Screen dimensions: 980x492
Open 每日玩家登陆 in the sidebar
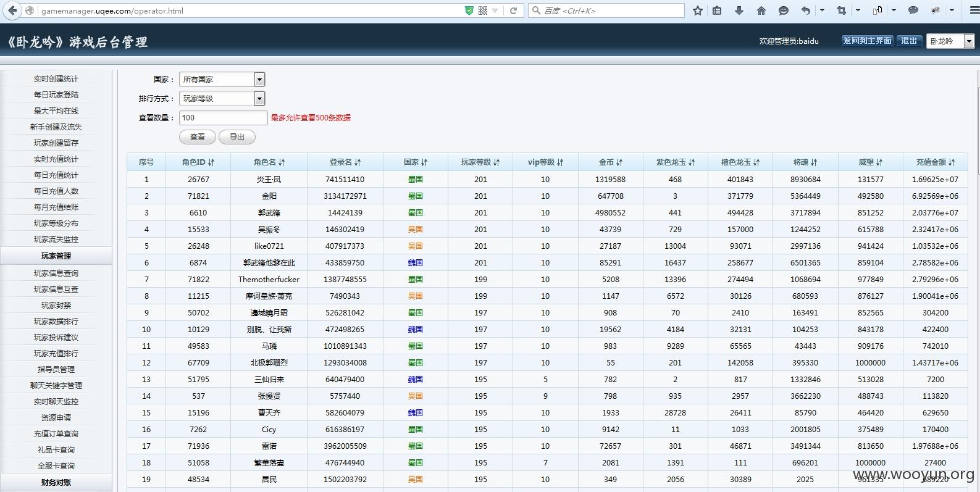56,95
